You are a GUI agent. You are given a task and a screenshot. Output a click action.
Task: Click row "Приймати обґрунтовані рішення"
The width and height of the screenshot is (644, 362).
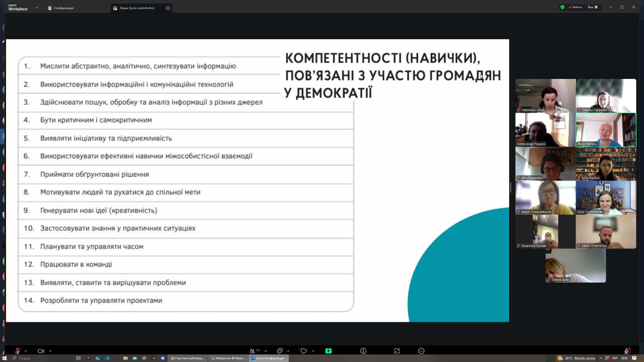tap(186, 174)
